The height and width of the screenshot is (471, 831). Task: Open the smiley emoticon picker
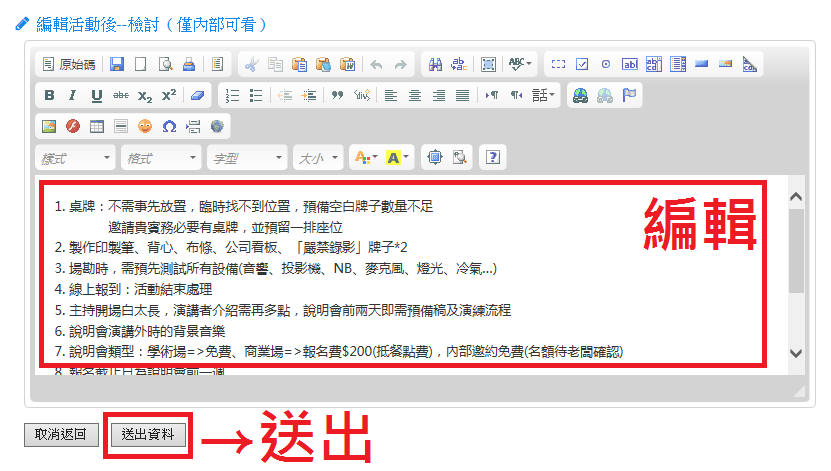pos(145,127)
